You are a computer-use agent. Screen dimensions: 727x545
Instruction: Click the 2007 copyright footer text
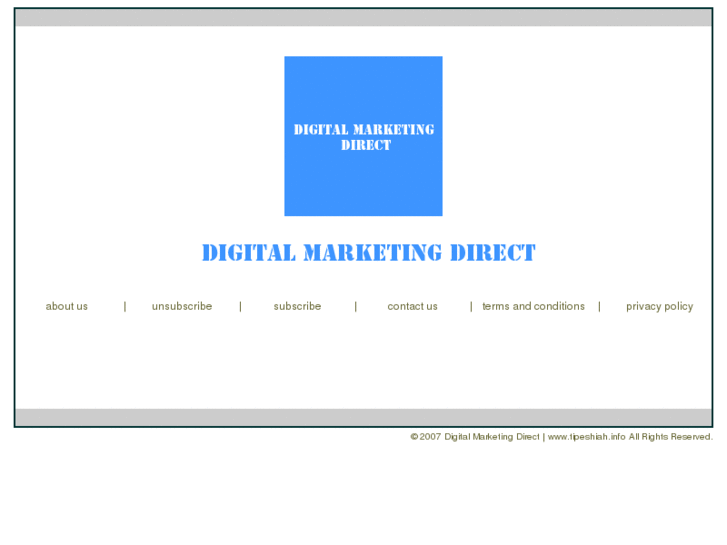point(561,436)
